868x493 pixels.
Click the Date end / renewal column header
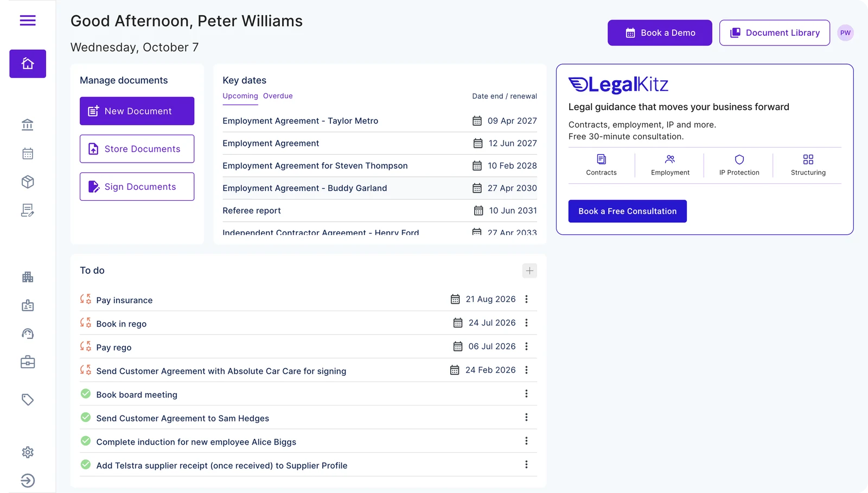(x=505, y=96)
